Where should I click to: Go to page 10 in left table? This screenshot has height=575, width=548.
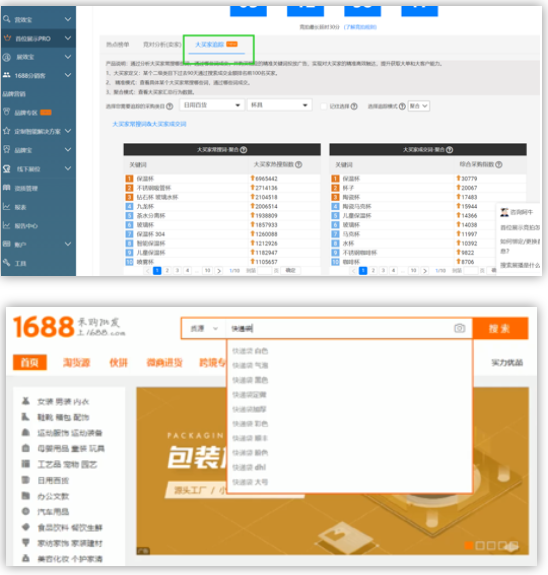pyautogui.click(x=208, y=271)
